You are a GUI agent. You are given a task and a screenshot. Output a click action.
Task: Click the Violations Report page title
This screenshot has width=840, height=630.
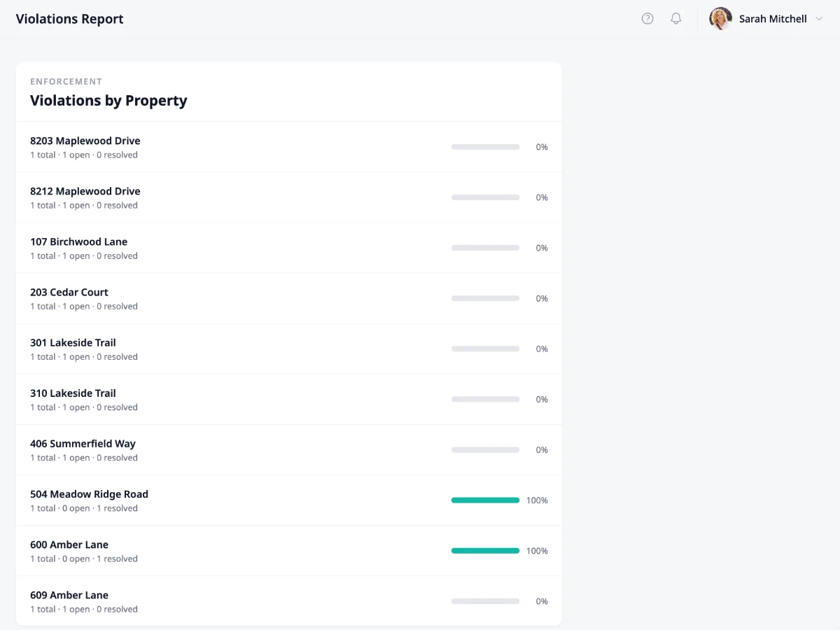pyautogui.click(x=69, y=19)
